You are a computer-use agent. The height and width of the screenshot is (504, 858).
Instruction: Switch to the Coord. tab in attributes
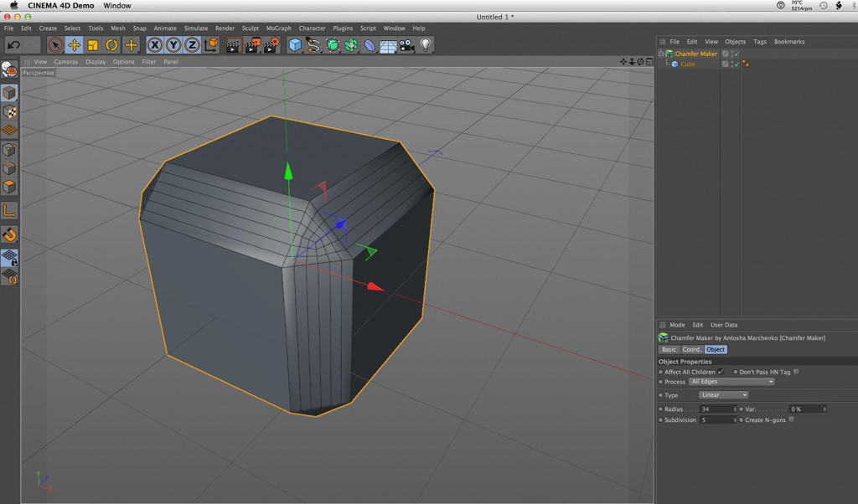click(x=692, y=349)
